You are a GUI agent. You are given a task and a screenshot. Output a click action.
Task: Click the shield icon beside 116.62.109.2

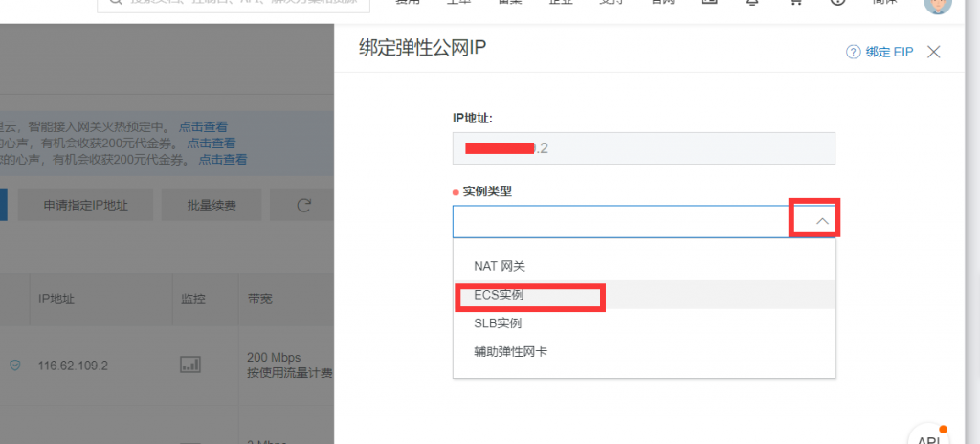tap(14, 366)
